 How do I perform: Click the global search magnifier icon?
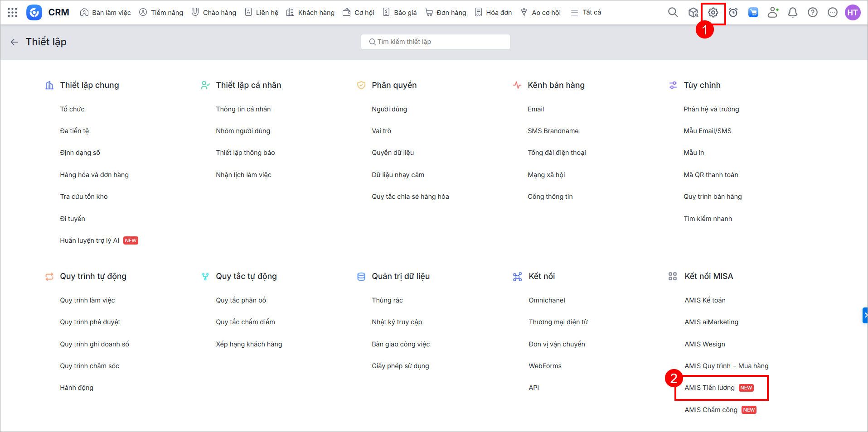coord(673,13)
